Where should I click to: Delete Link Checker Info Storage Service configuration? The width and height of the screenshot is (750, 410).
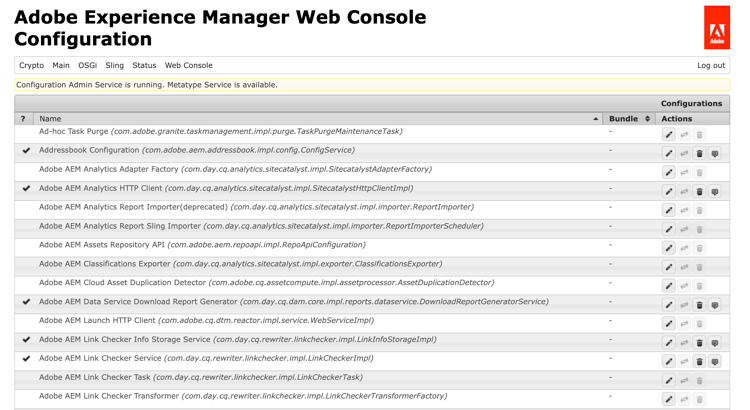[x=699, y=343]
